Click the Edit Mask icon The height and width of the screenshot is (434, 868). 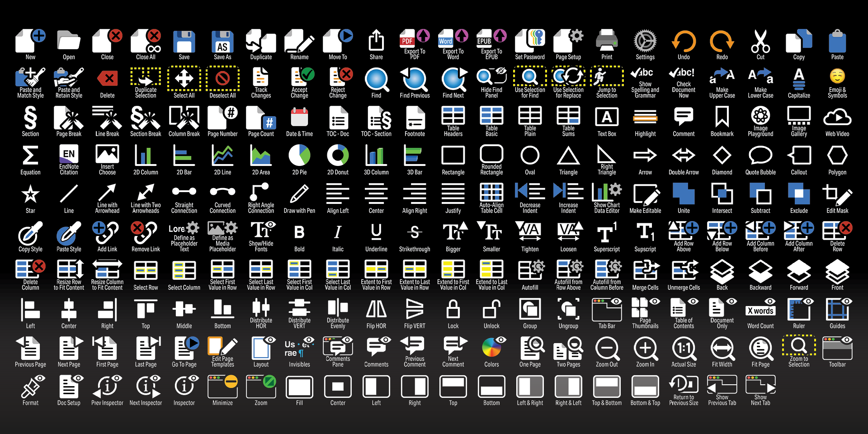tap(837, 194)
